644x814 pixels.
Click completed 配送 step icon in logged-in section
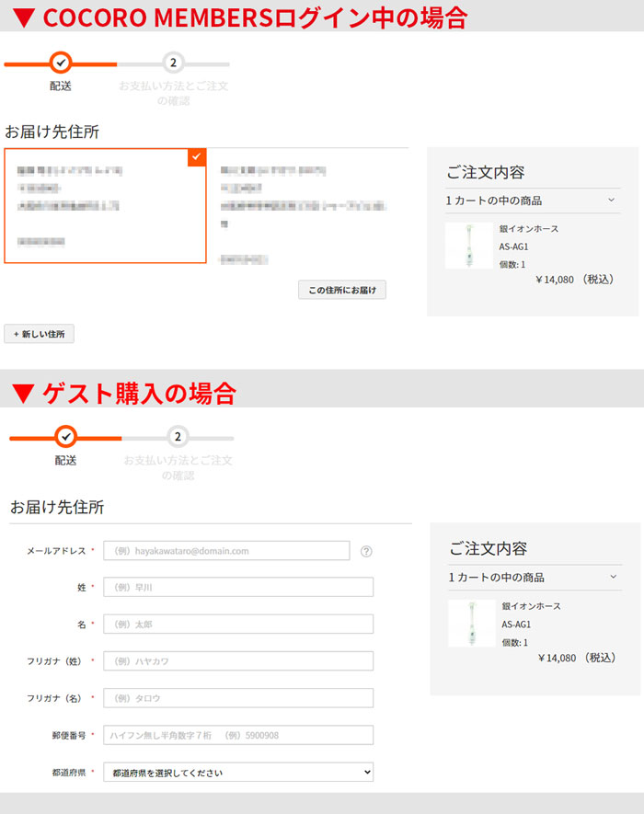60,63
